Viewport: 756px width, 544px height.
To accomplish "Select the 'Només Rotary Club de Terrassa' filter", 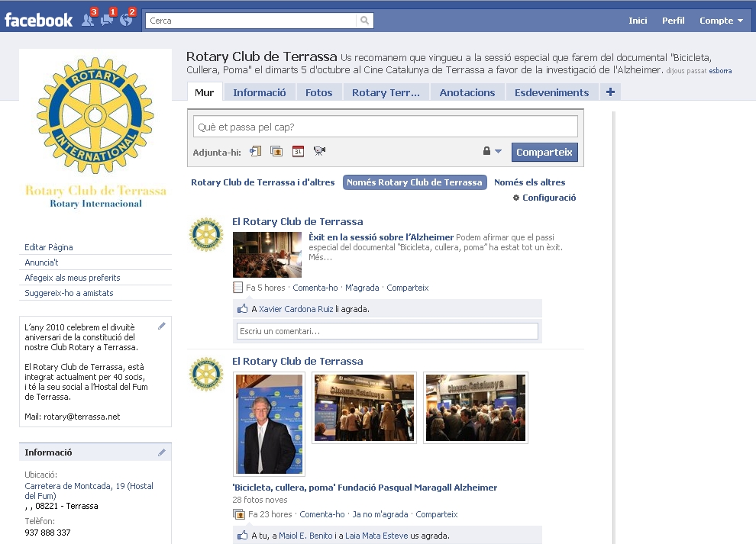I will [x=414, y=182].
